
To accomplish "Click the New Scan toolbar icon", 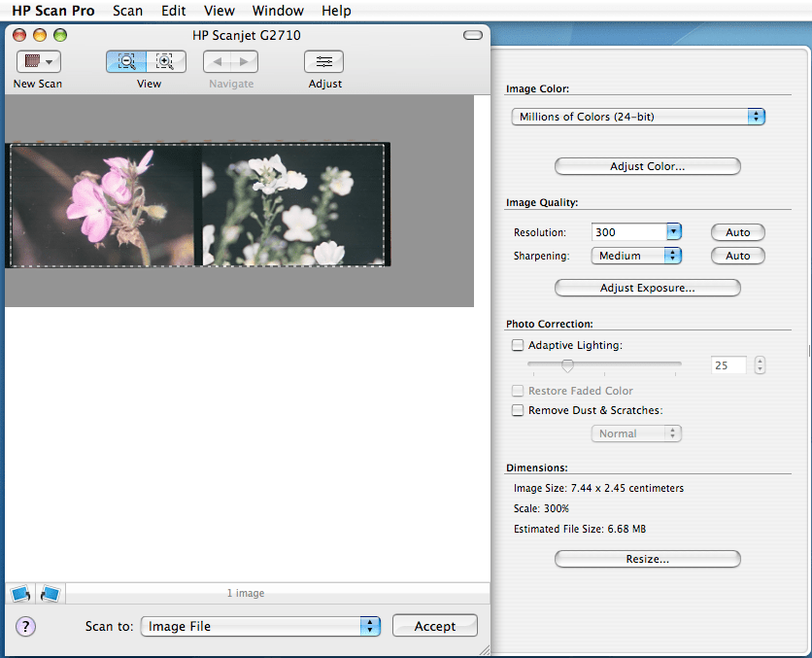I will [38, 61].
